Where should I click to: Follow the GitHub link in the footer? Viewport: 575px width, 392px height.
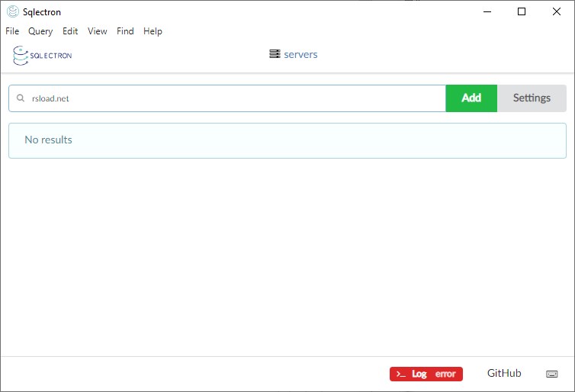point(504,373)
